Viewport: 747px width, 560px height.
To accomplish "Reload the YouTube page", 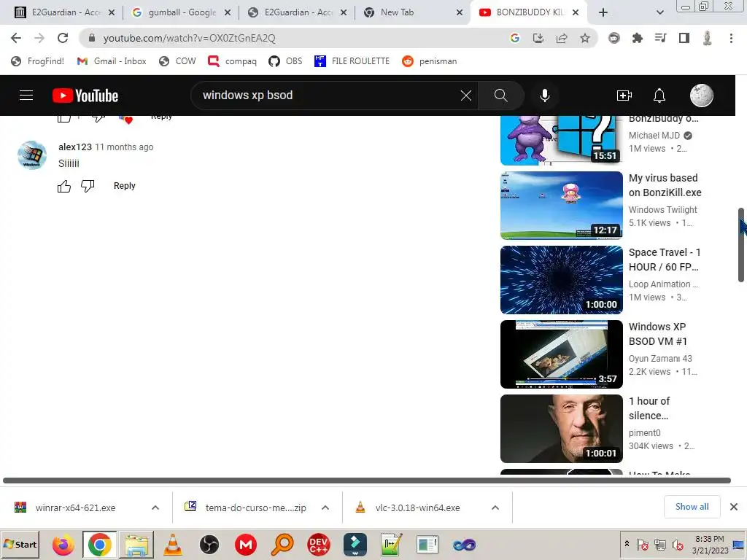I will (63, 38).
